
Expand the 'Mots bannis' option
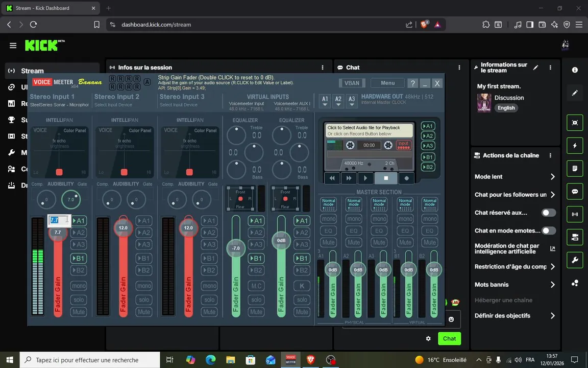coord(515,285)
